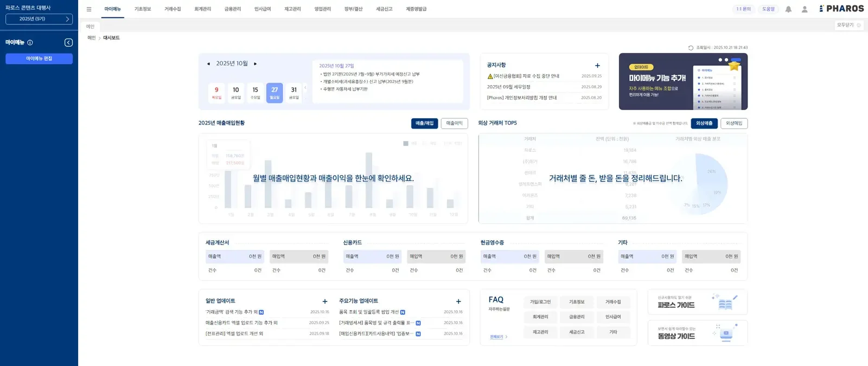Open the user profile icon
The height and width of the screenshot is (366, 868).
coord(805,9)
